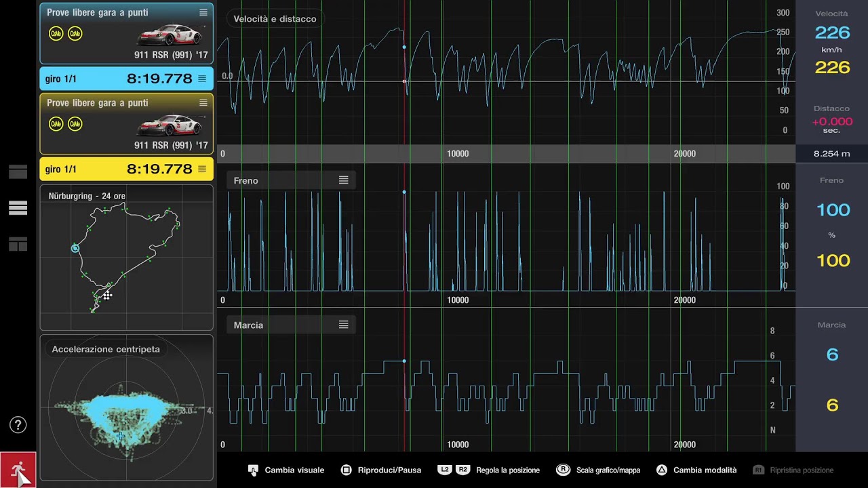Open the menu icon on the yellow car card
868x488 pixels.
tap(203, 103)
